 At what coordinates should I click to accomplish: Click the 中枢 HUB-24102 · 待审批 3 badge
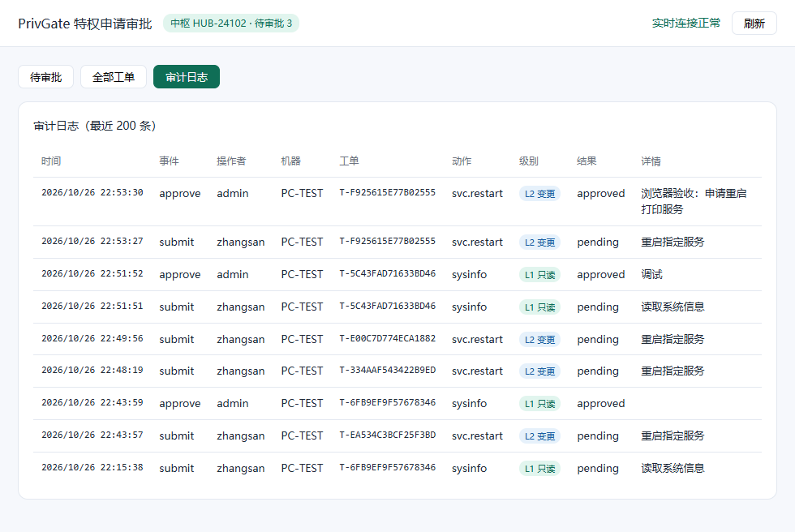tap(231, 24)
